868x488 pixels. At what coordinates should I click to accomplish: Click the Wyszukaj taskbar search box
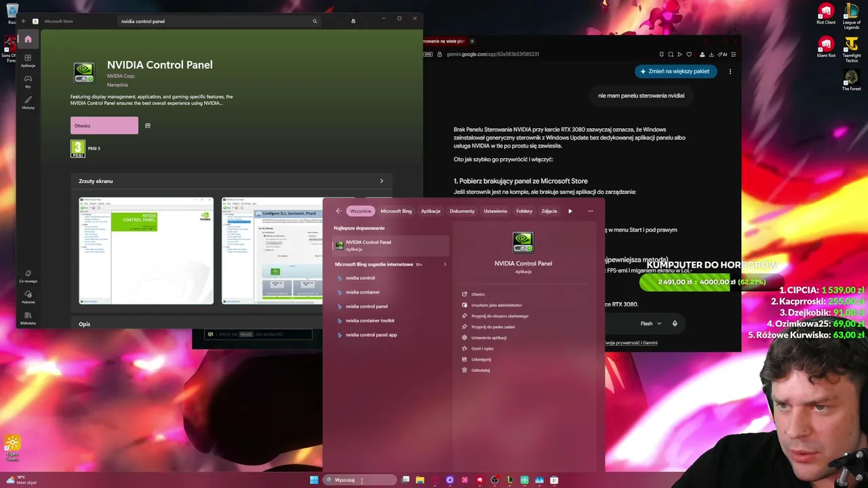[x=359, y=480]
